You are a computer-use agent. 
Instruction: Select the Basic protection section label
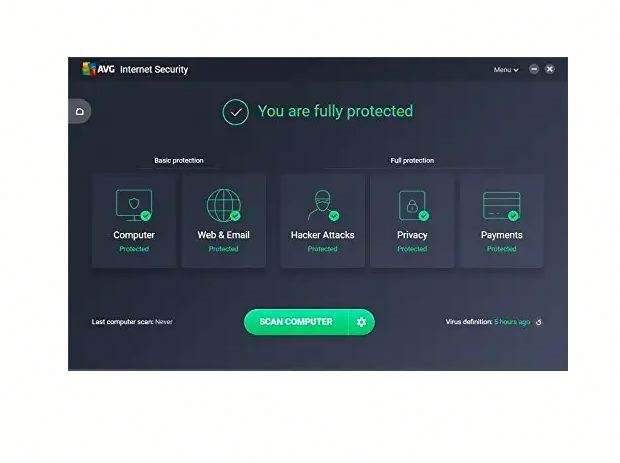(x=179, y=161)
